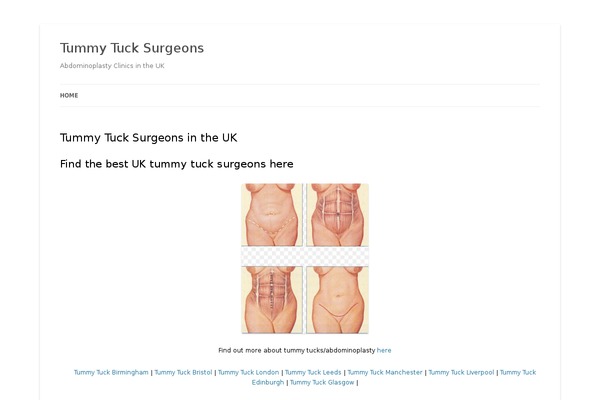Click the 'Abdominoplasty Clinics in the UK' tagline
Image resolution: width=600 pixels, height=400 pixels.
(112, 66)
